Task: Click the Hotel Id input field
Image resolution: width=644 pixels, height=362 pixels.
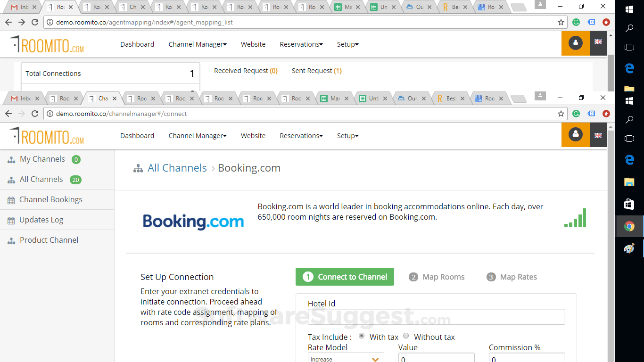Action: pos(436,317)
